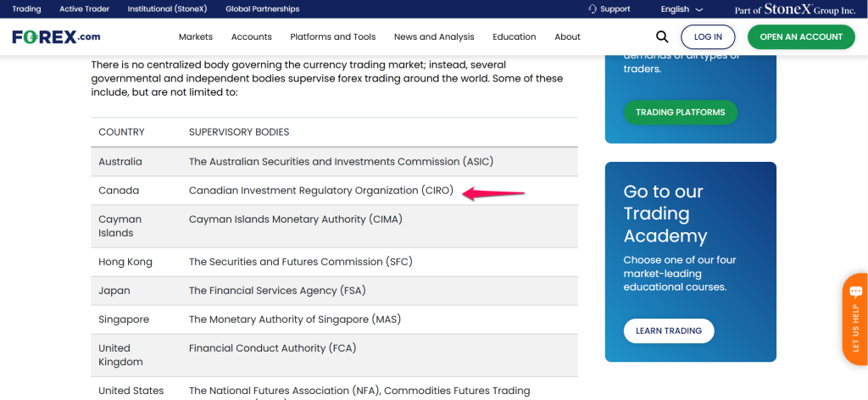
Task: Click Australian Securities and Investments Commission (ASIC) text
Action: 341,162
